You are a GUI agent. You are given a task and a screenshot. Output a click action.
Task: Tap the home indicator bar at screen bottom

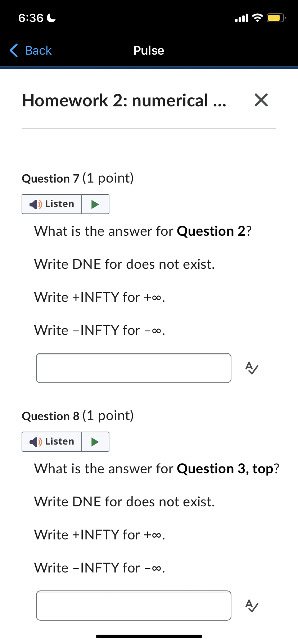(x=149, y=636)
